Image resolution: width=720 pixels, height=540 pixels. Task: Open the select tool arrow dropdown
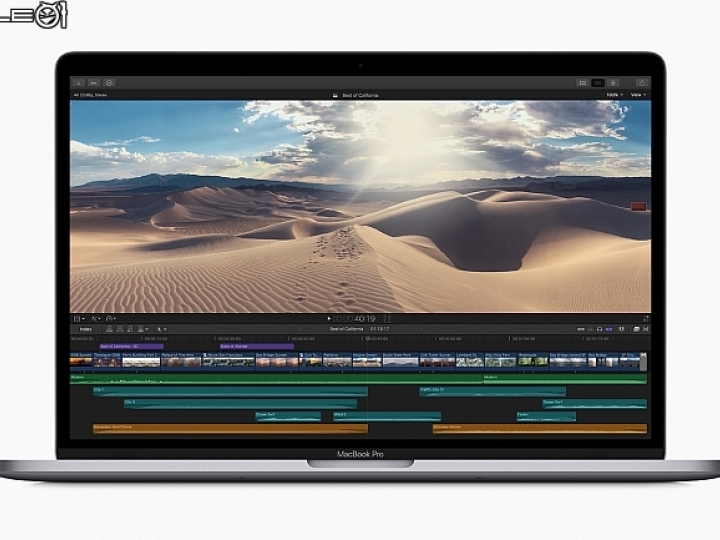162,329
